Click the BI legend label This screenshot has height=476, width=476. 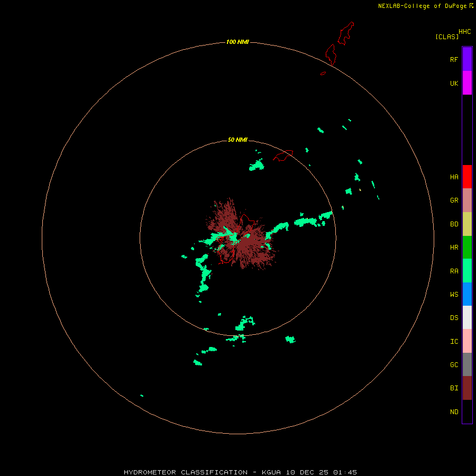click(454, 388)
